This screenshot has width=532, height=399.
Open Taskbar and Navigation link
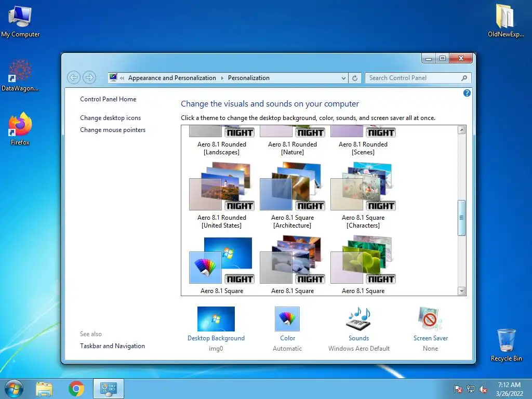[112, 345]
